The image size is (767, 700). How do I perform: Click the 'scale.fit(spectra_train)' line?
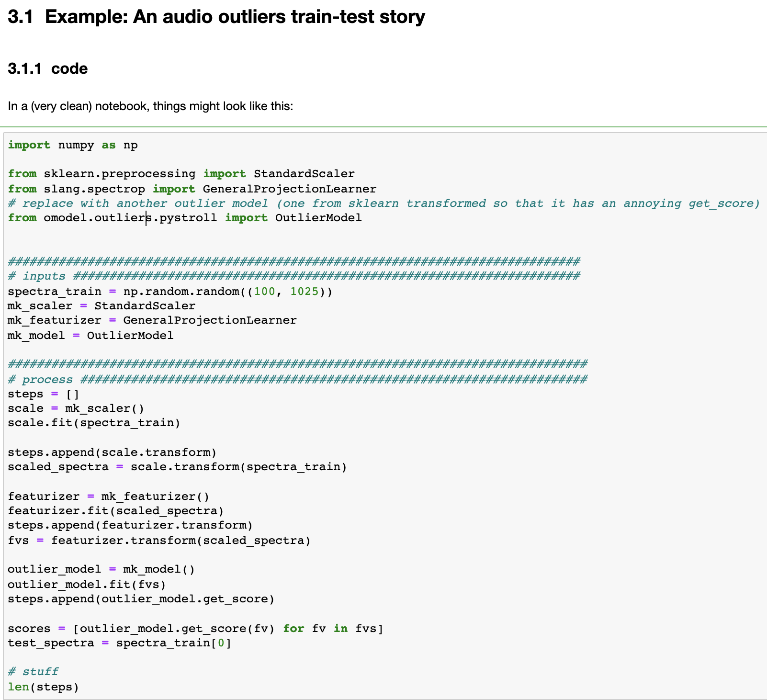pos(94,423)
